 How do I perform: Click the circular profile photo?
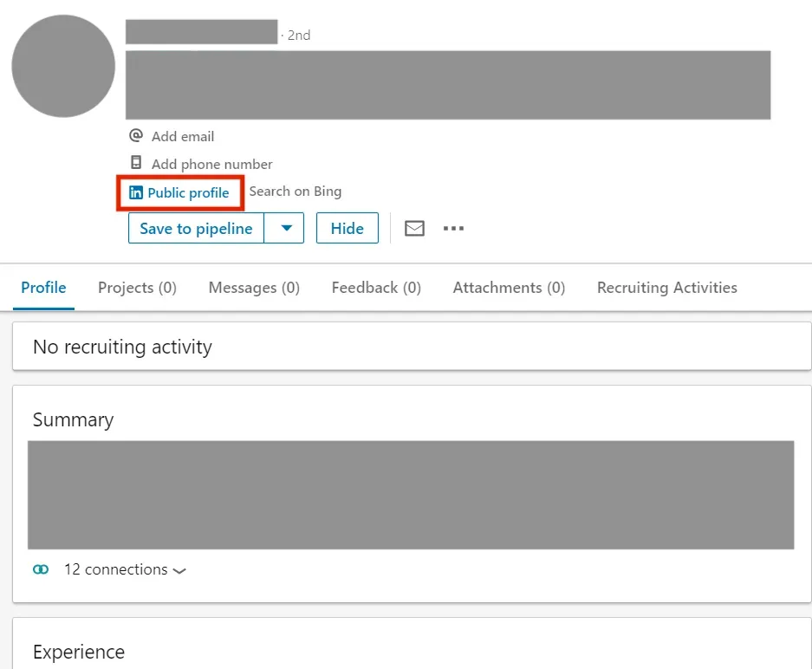[x=62, y=66]
